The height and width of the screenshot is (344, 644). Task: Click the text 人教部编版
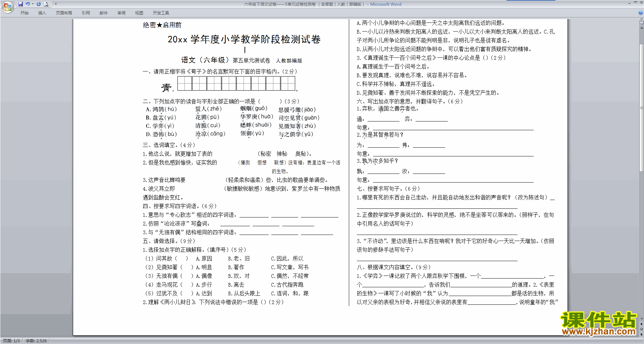tap(289, 61)
